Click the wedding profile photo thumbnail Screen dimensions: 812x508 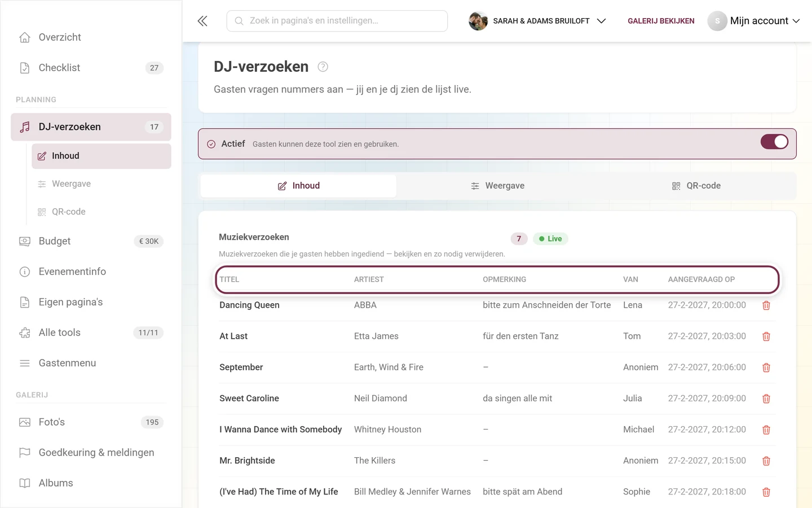pyautogui.click(x=478, y=21)
